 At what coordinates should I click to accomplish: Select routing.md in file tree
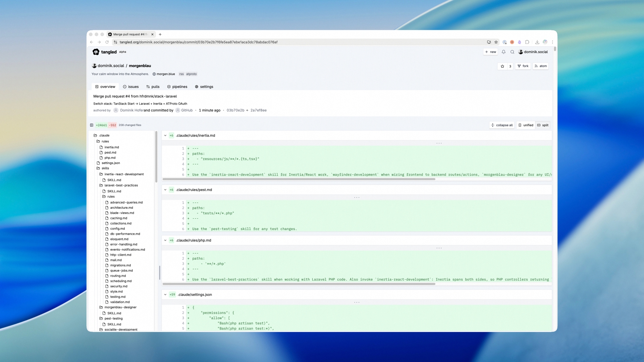pyautogui.click(x=115, y=276)
